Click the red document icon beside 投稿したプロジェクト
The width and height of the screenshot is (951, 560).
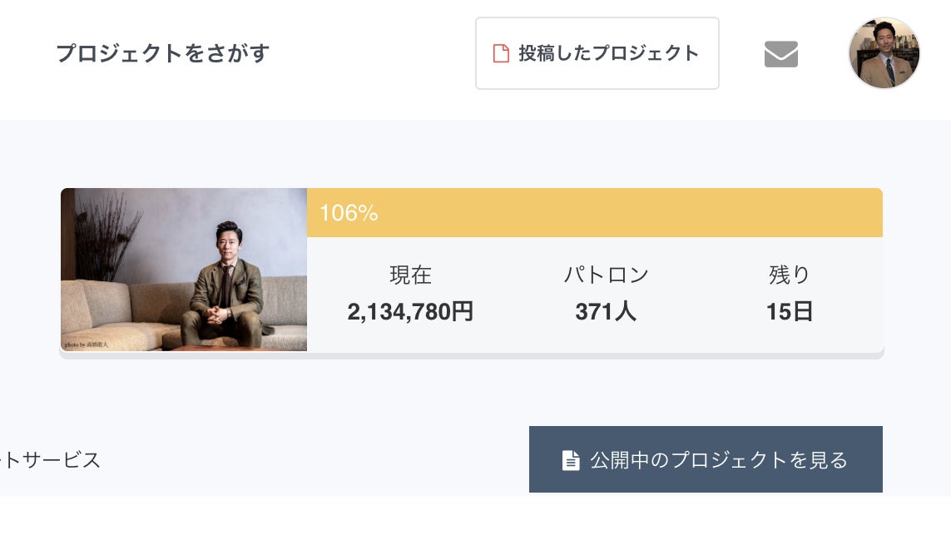[501, 53]
